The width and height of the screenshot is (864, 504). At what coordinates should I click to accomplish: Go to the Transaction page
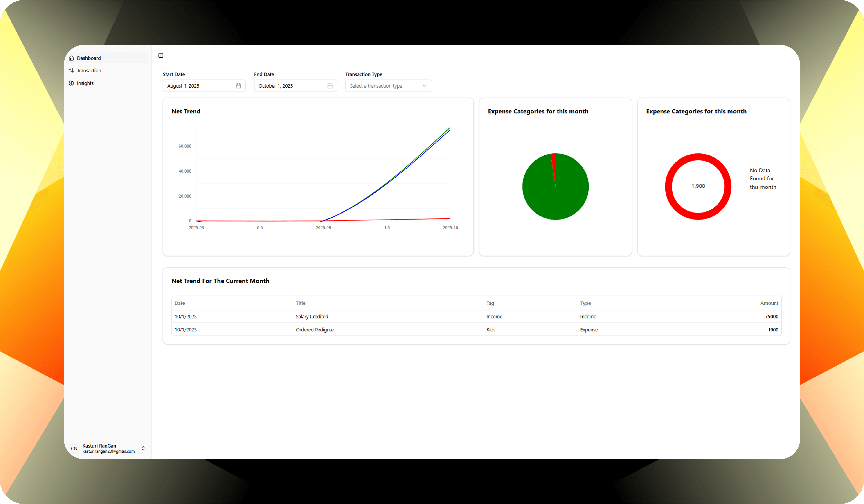click(89, 71)
